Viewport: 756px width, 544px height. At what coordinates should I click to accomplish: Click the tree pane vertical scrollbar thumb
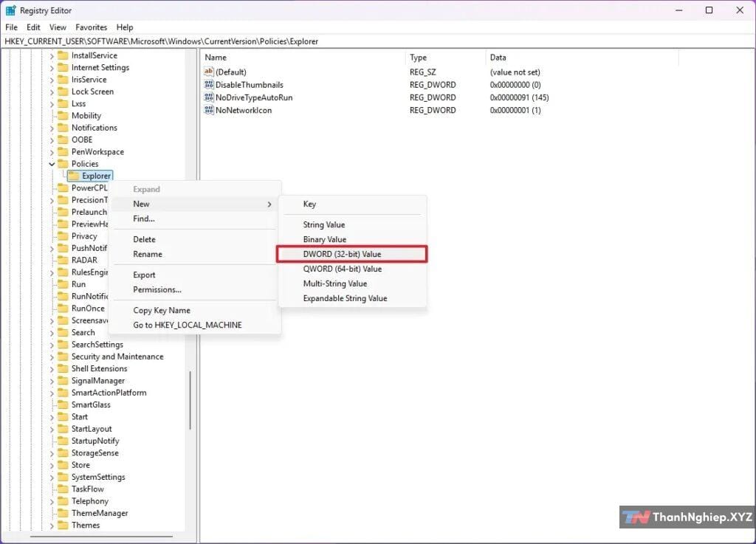pyautogui.click(x=190, y=400)
